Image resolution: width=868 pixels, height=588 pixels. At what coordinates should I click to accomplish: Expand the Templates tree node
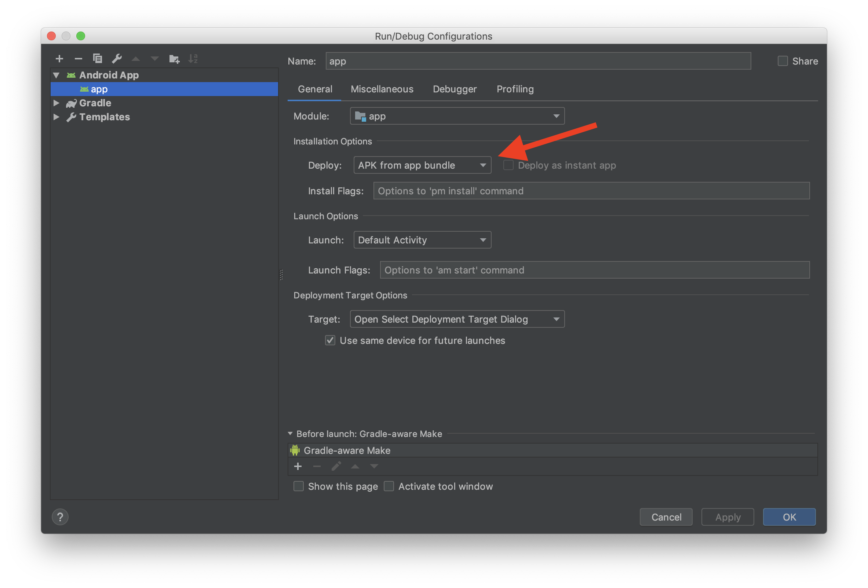pyautogui.click(x=56, y=117)
